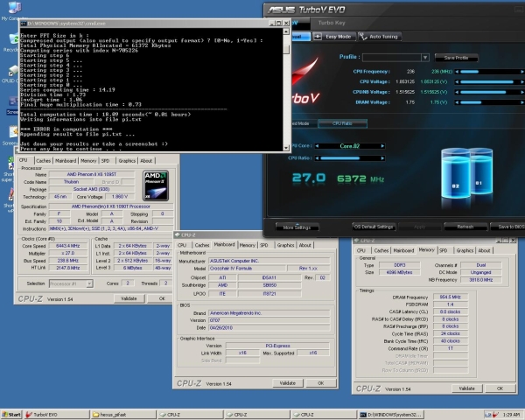This screenshot has height=420, width=525.
Task: Increase DRAM Voltage with the right arrow
Action: click(522, 102)
